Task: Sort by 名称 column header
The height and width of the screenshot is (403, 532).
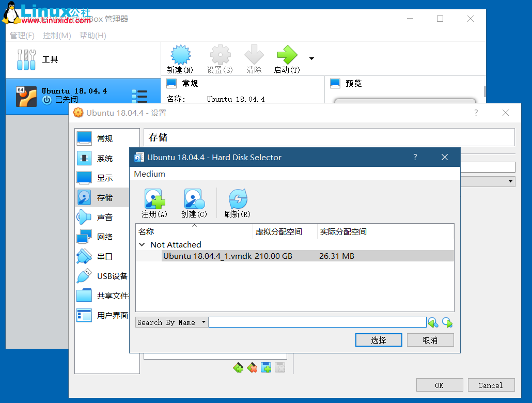Action: point(194,231)
